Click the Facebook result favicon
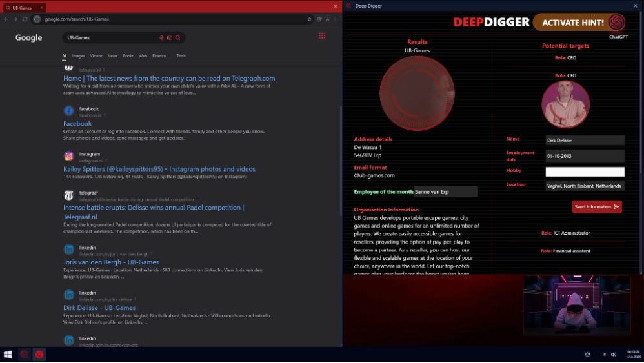Viewport: 644px width, 363px height. pos(69,111)
